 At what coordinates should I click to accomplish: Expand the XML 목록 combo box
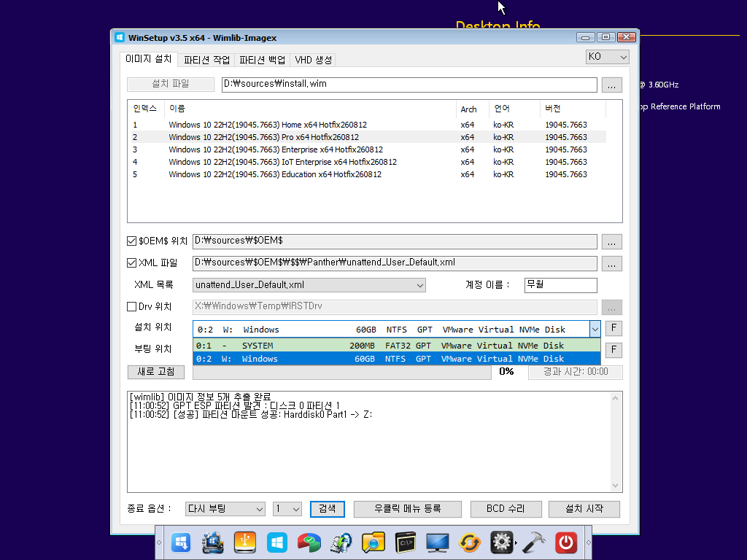pyautogui.click(x=309, y=285)
